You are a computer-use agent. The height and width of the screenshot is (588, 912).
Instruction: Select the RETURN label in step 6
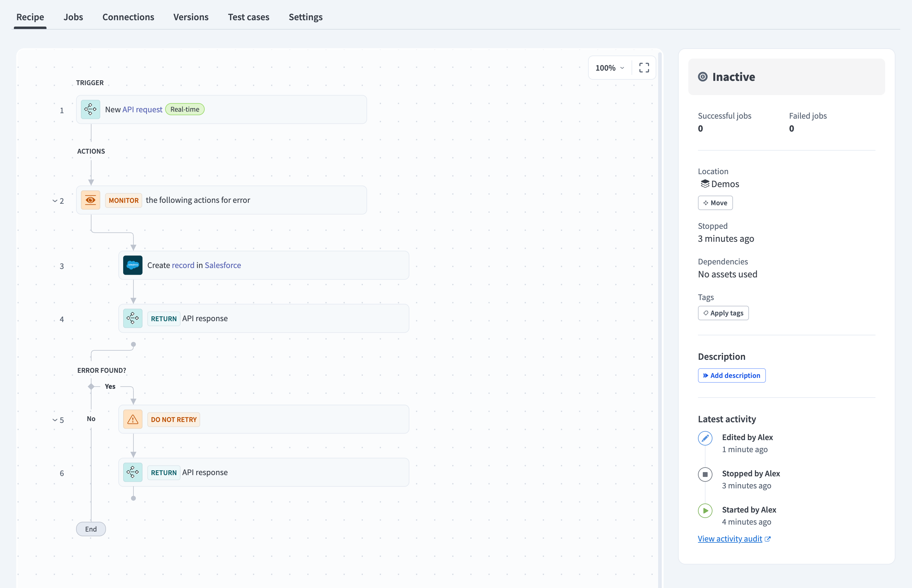pyautogui.click(x=164, y=473)
